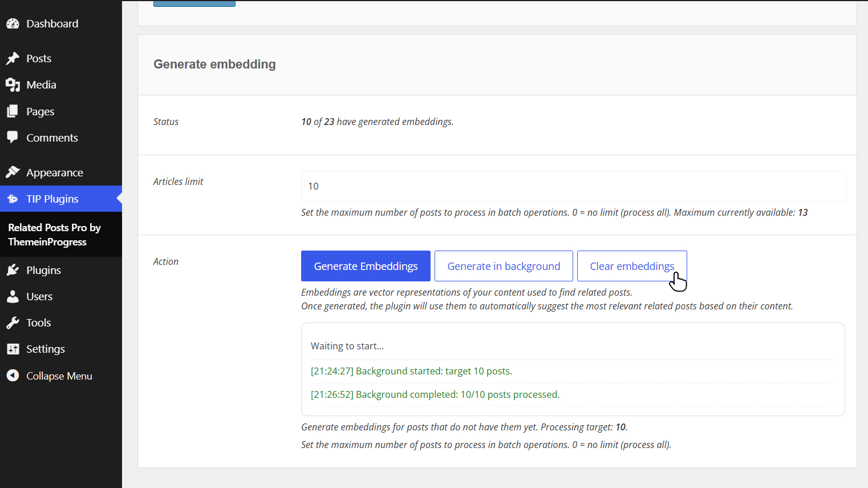Image resolution: width=868 pixels, height=488 pixels.
Task: Click the Appearance paintbrush icon
Action: [13, 172]
